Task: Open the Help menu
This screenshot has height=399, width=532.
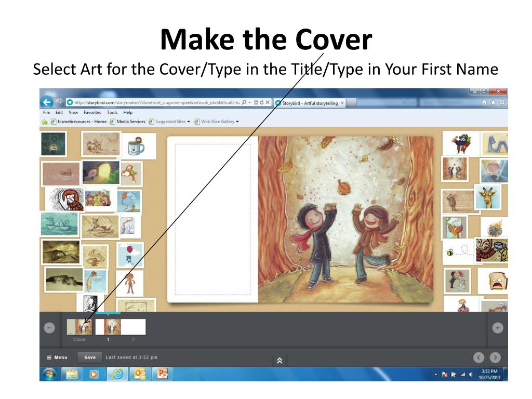Action: pyautogui.click(x=128, y=112)
